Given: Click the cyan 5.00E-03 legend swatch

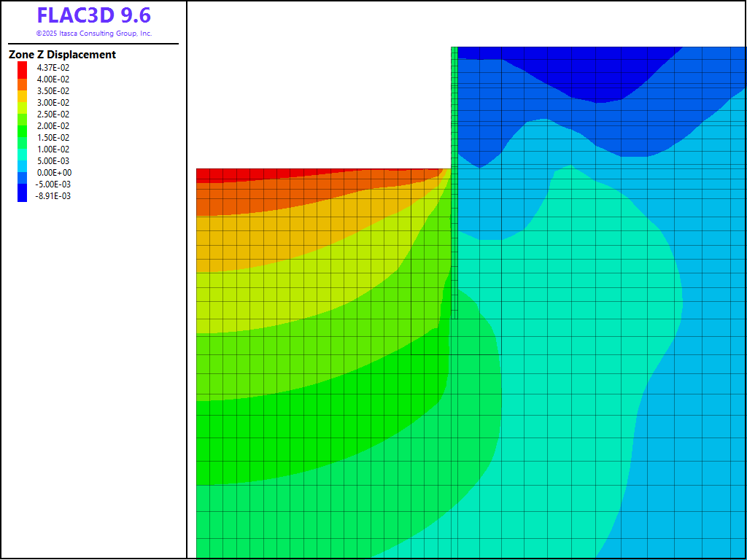Looking at the screenshot, I should 22,160.
